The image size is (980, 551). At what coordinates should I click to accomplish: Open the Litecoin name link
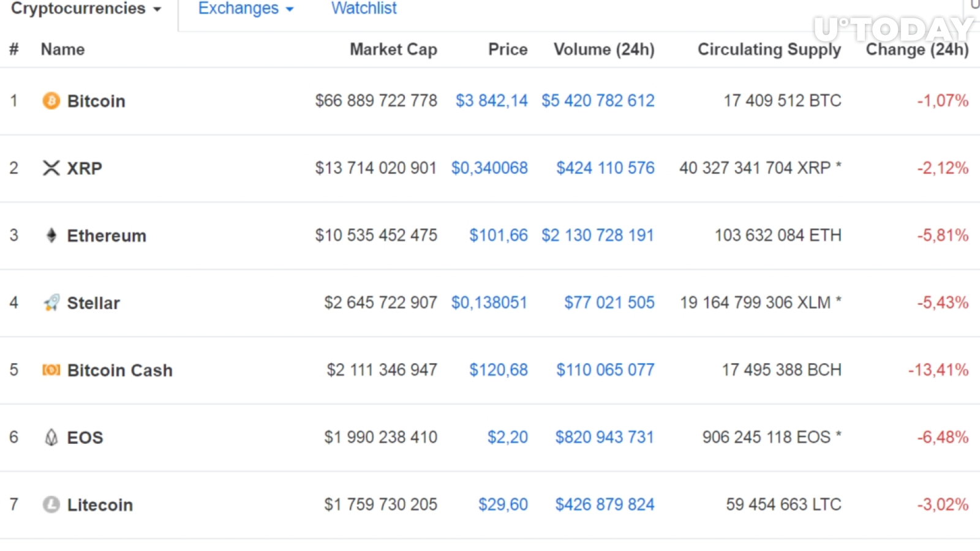pos(100,505)
